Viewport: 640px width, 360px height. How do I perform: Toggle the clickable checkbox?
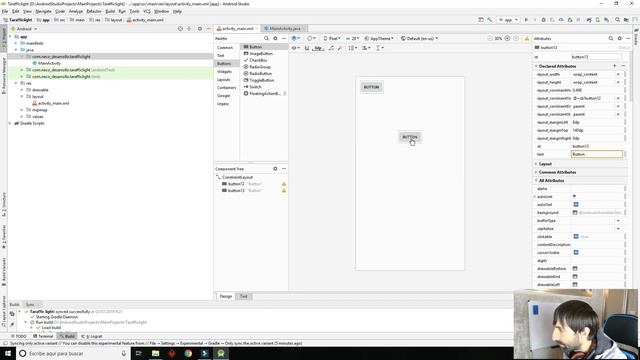(576, 236)
